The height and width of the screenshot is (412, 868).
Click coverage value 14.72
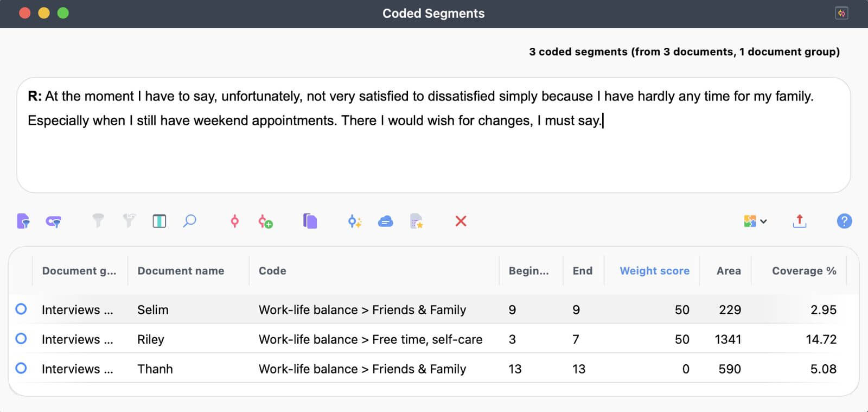pyautogui.click(x=821, y=339)
